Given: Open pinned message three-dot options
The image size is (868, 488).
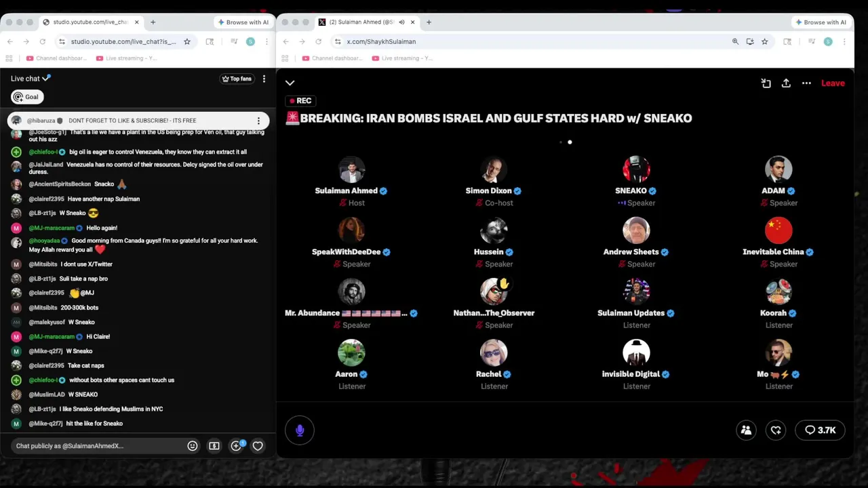Looking at the screenshot, I should [x=258, y=121].
